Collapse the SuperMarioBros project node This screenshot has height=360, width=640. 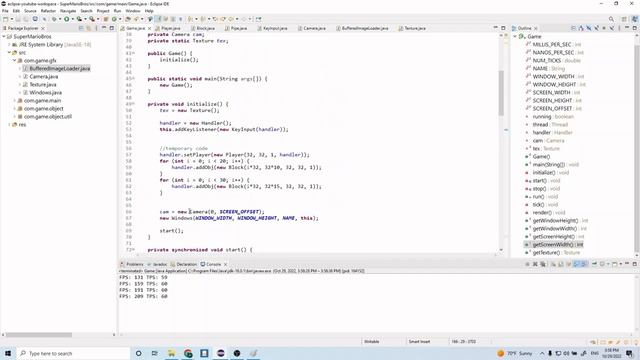click(x=4, y=36)
